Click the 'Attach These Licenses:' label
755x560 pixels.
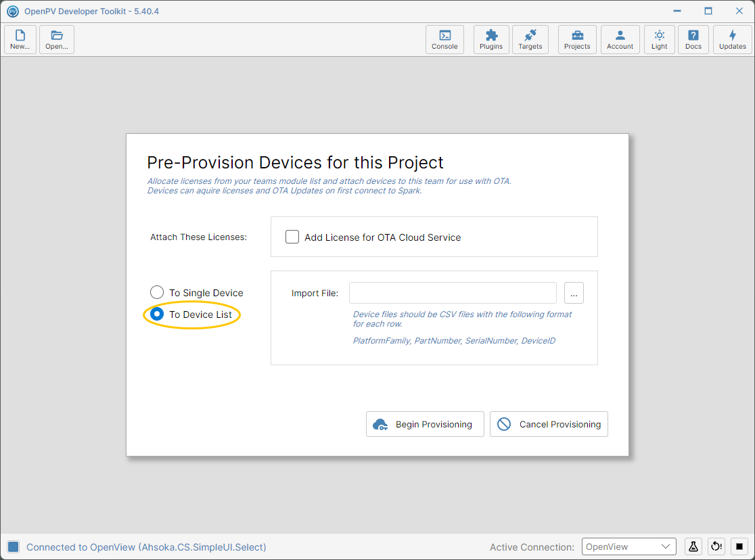point(198,237)
